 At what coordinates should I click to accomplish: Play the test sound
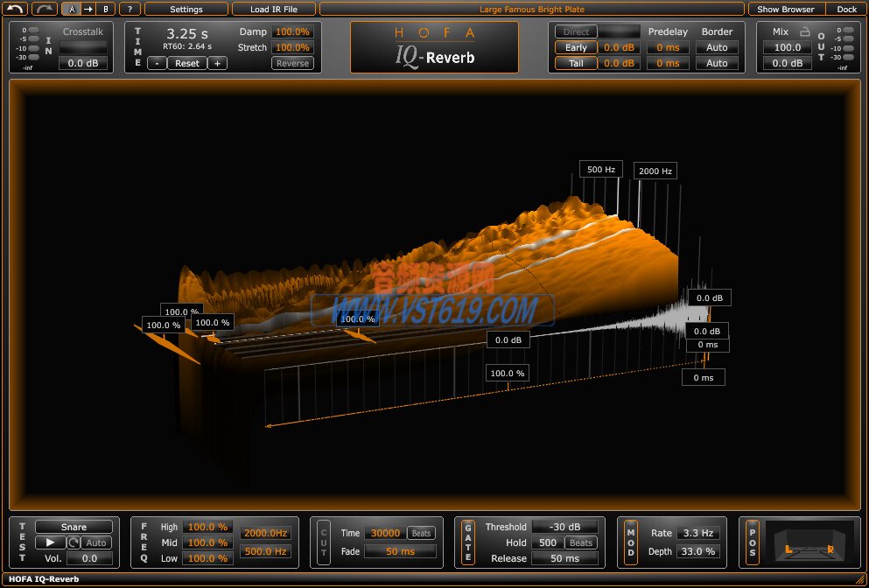click(51, 542)
